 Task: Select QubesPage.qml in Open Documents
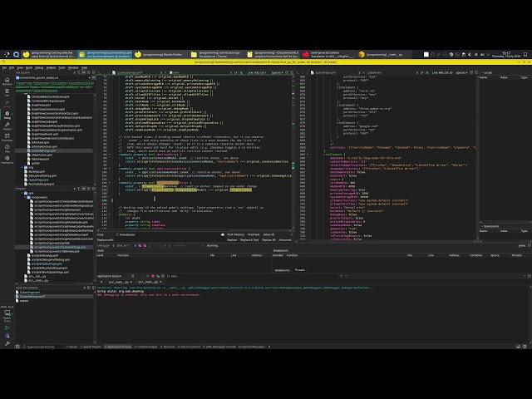click(x=30, y=292)
